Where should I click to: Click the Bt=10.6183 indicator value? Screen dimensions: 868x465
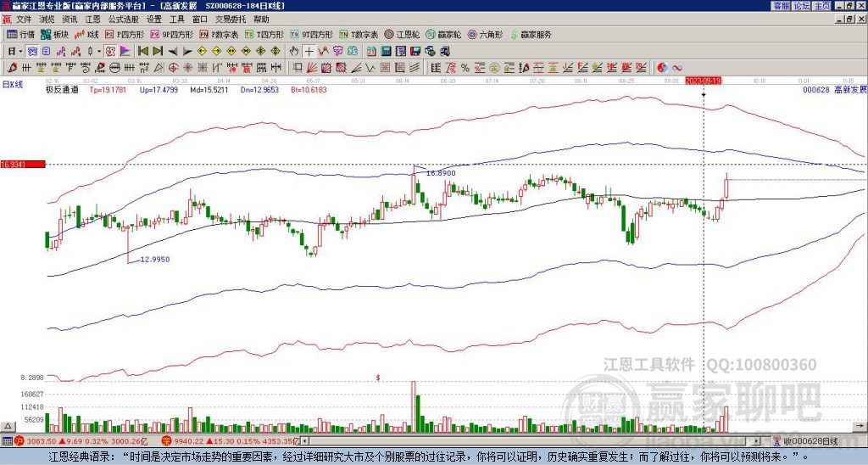pyautogui.click(x=309, y=89)
